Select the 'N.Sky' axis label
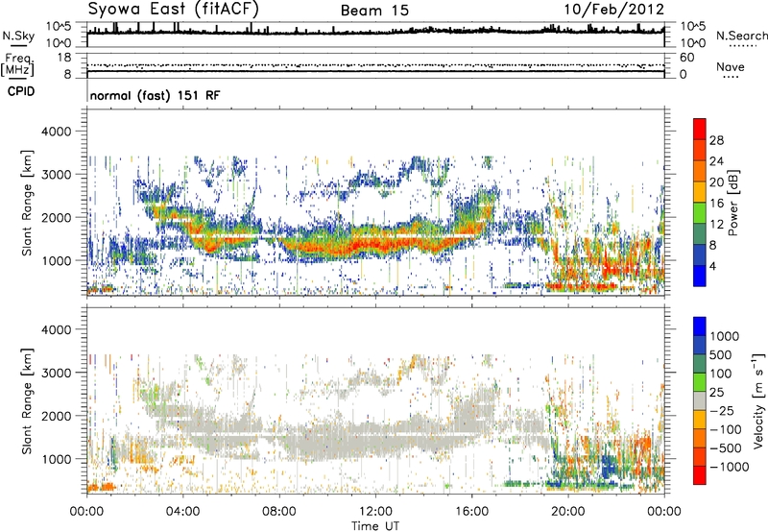 [x=18, y=36]
